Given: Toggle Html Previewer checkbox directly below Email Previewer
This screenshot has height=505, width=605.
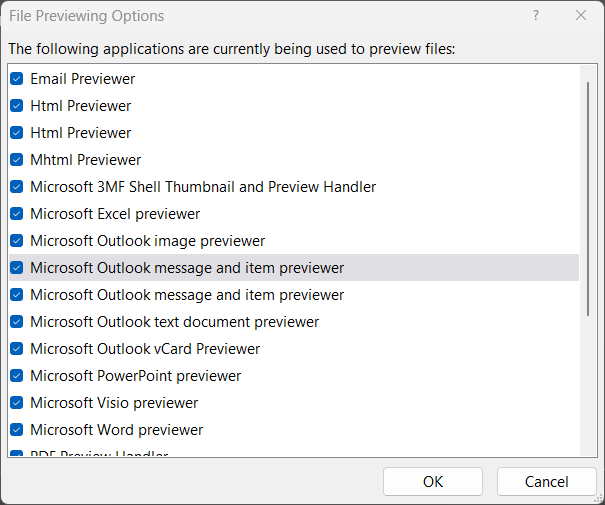Looking at the screenshot, I should tap(17, 106).
